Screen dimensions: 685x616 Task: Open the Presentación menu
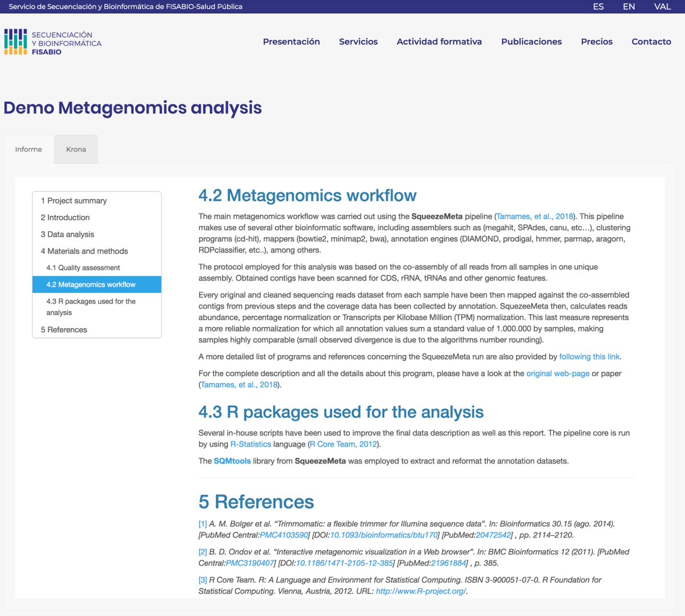point(291,42)
